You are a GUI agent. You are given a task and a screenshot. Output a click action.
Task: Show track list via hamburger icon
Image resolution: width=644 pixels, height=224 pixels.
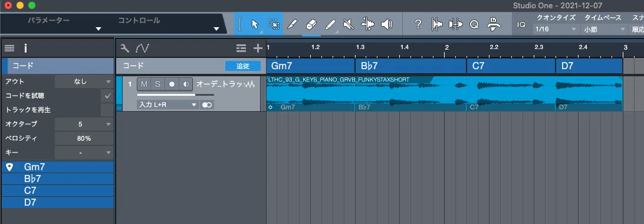tap(9, 48)
